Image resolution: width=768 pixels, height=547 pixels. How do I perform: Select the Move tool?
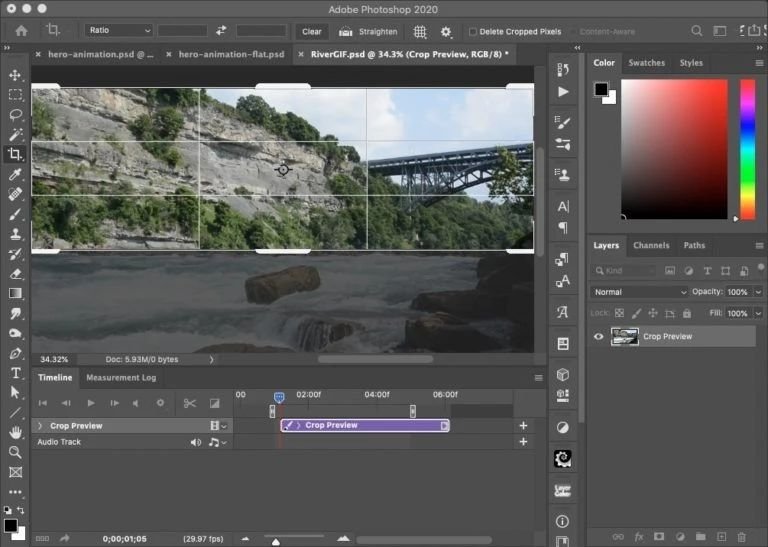point(15,75)
